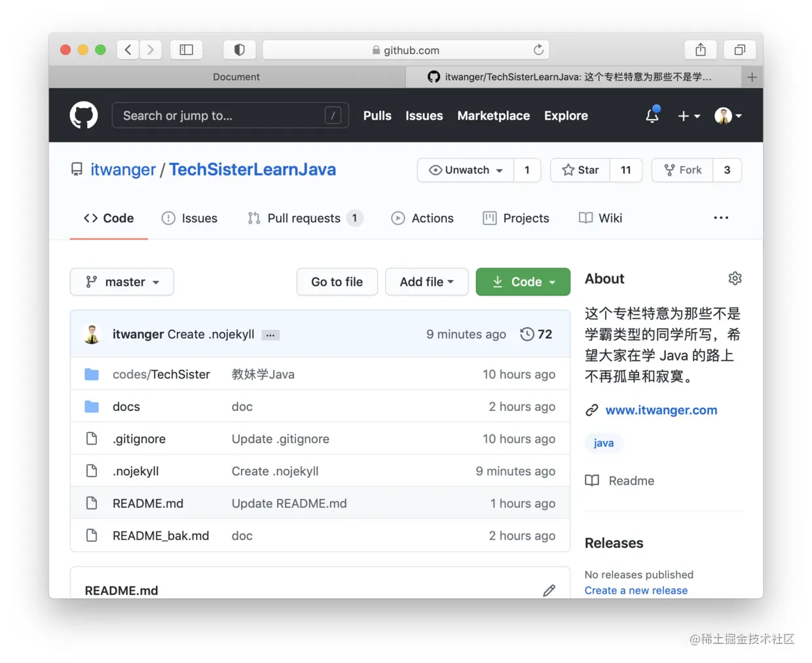Add a new Safari tab
Image resolution: width=812 pixels, height=663 pixels.
pos(752,77)
